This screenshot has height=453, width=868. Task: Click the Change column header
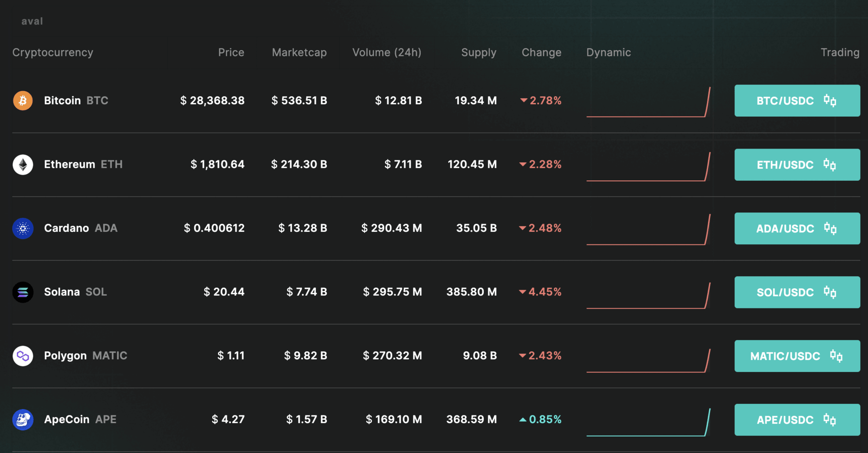tap(542, 53)
